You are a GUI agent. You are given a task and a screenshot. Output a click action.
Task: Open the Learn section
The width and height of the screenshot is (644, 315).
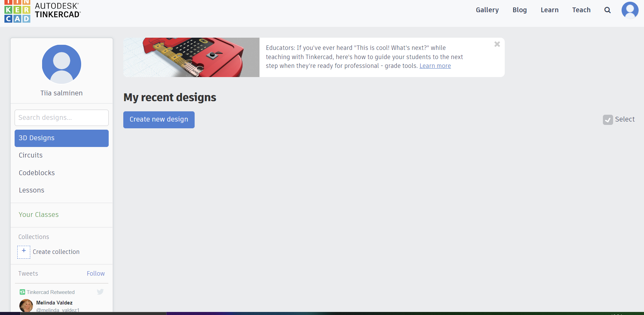(x=549, y=10)
